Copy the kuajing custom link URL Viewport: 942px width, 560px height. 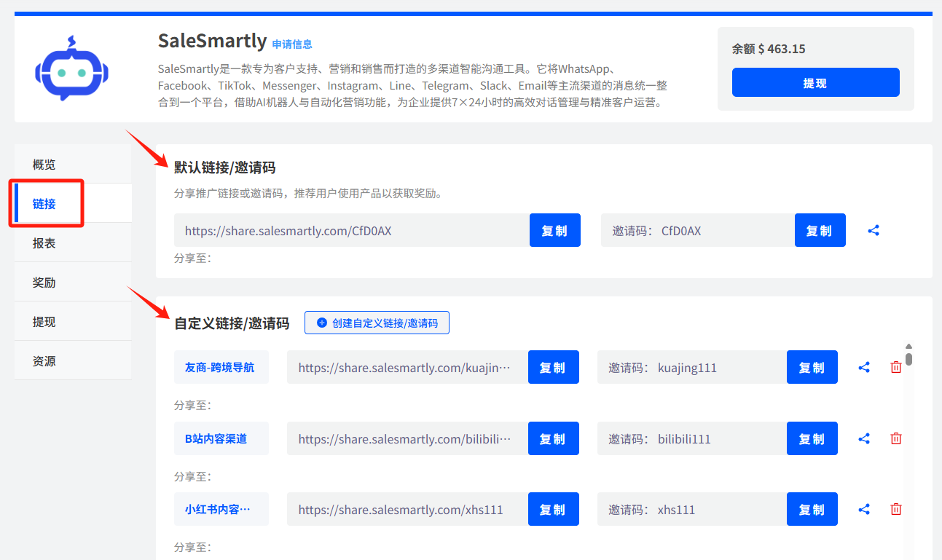click(553, 367)
